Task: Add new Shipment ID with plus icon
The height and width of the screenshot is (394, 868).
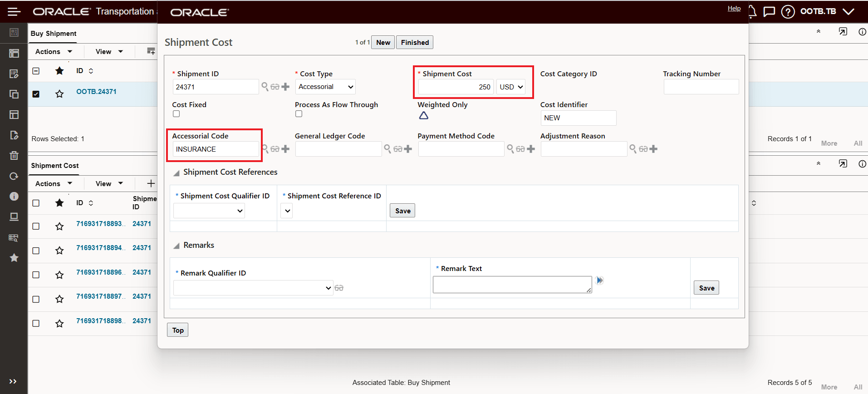Action: [285, 87]
